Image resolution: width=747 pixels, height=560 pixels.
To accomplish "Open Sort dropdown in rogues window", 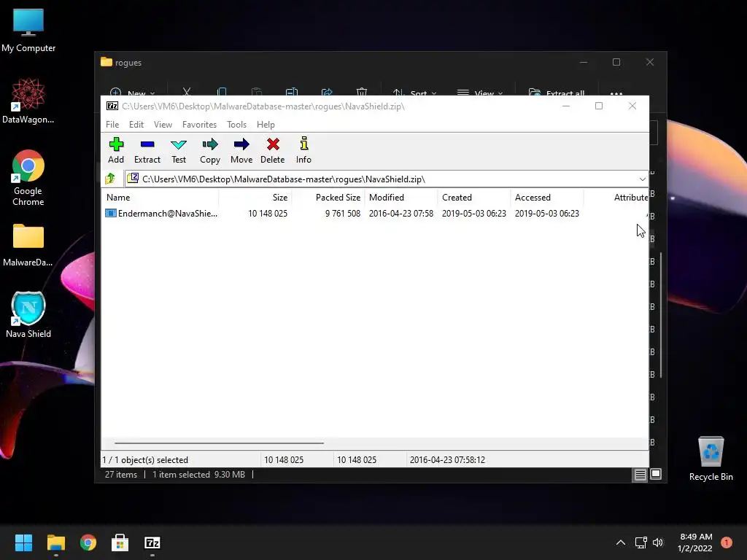I will pos(414,93).
